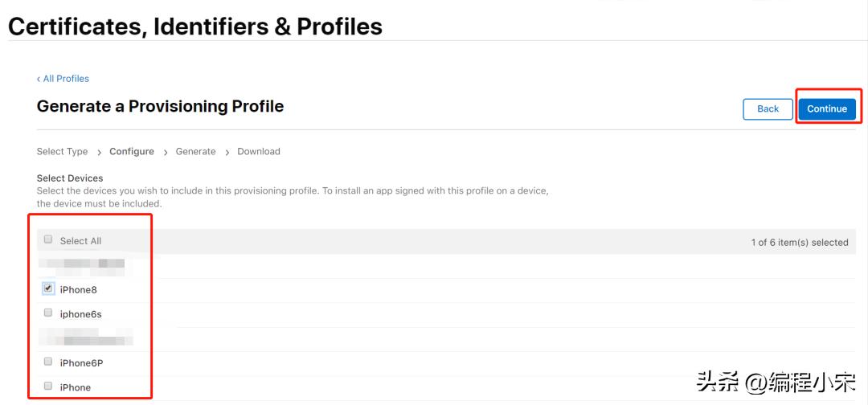868x405 pixels.
Task: Go to the Select Type step
Action: (x=62, y=151)
